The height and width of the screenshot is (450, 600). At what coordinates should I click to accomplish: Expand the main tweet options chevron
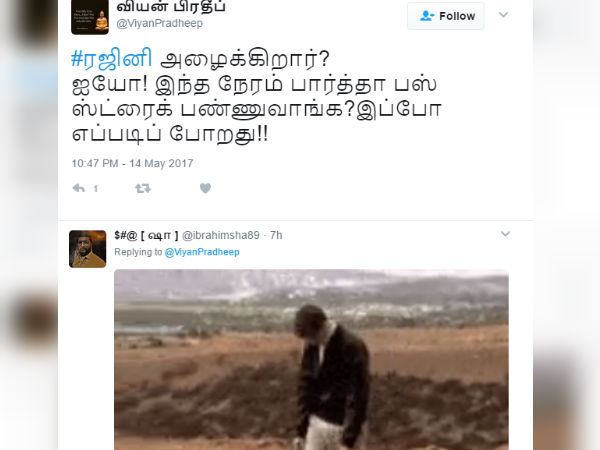point(504,15)
